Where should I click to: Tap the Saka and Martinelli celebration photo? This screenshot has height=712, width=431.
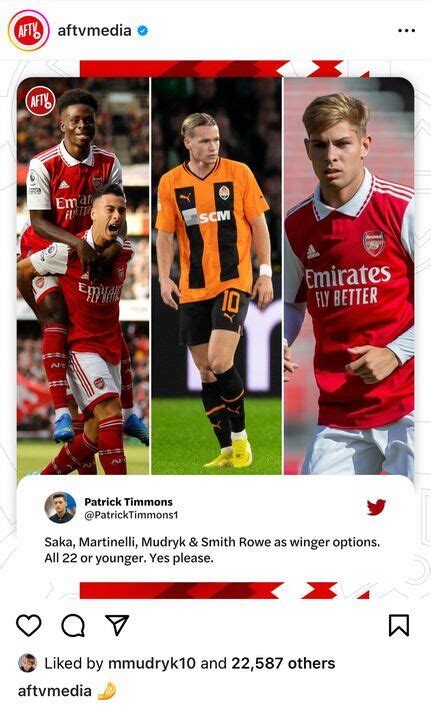83,276
